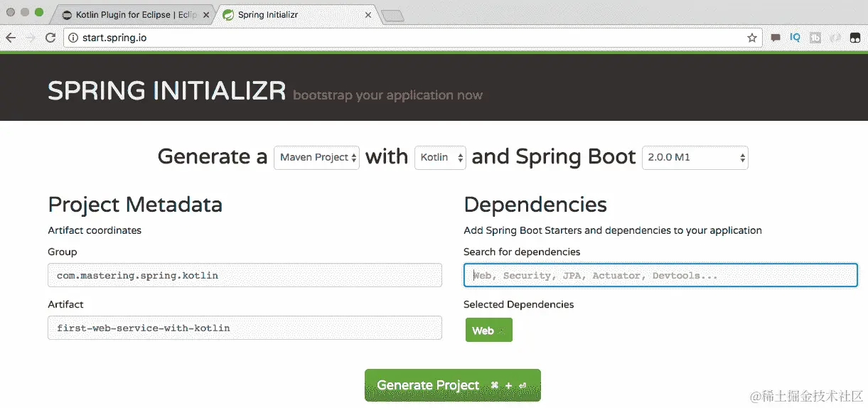Click the Project Metadata heading
The height and width of the screenshot is (408, 868).
(x=135, y=205)
